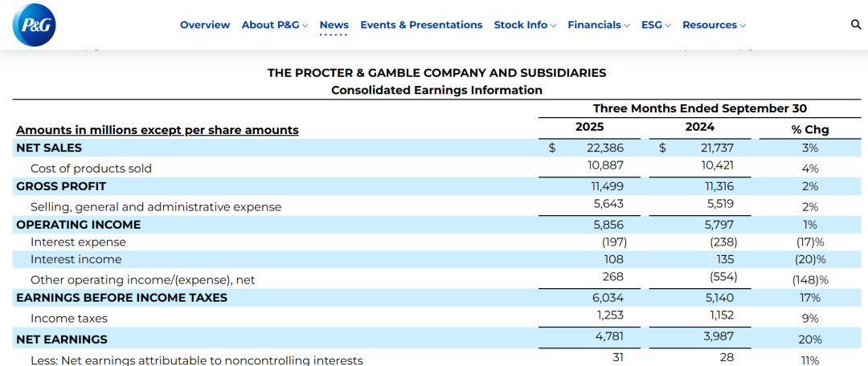Select the News nav item

point(334,25)
